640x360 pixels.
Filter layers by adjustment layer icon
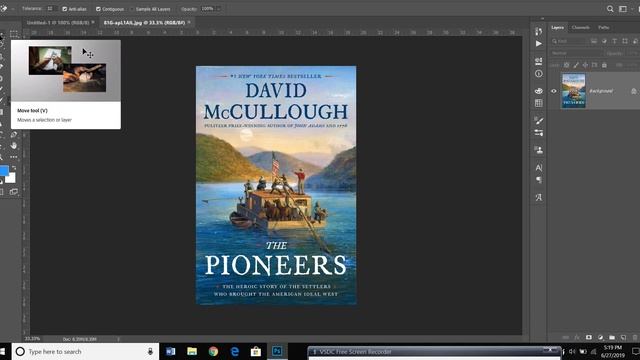[604, 41]
